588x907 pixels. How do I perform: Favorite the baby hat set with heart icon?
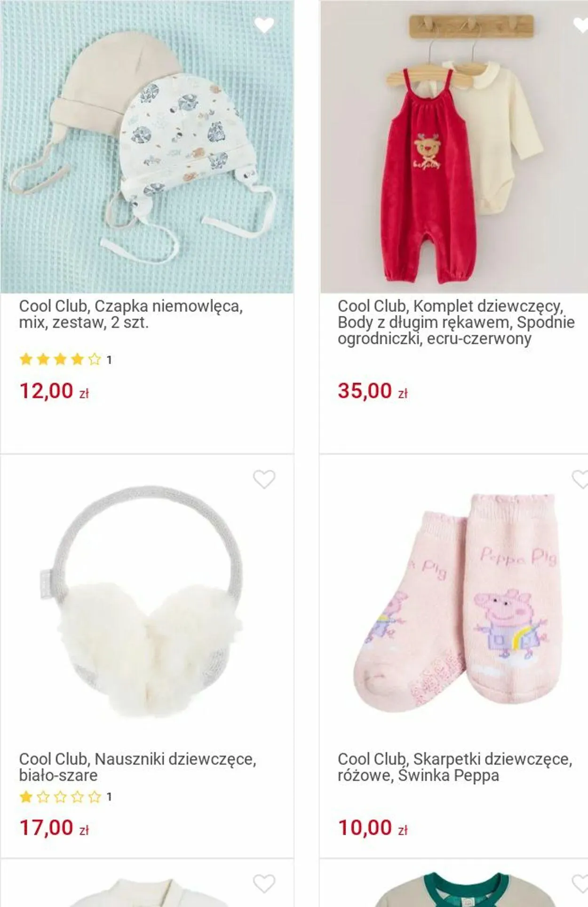pos(264,25)
